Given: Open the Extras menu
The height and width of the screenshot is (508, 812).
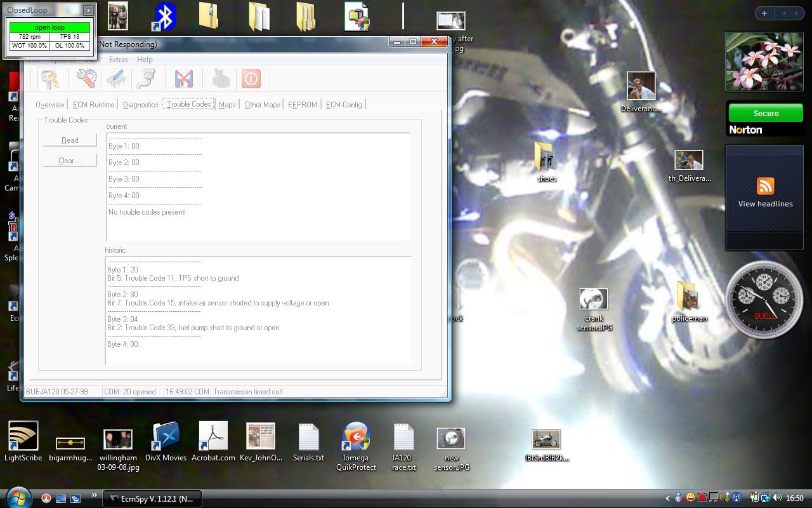Looking at the screenshot, I should tap(118, 60).
